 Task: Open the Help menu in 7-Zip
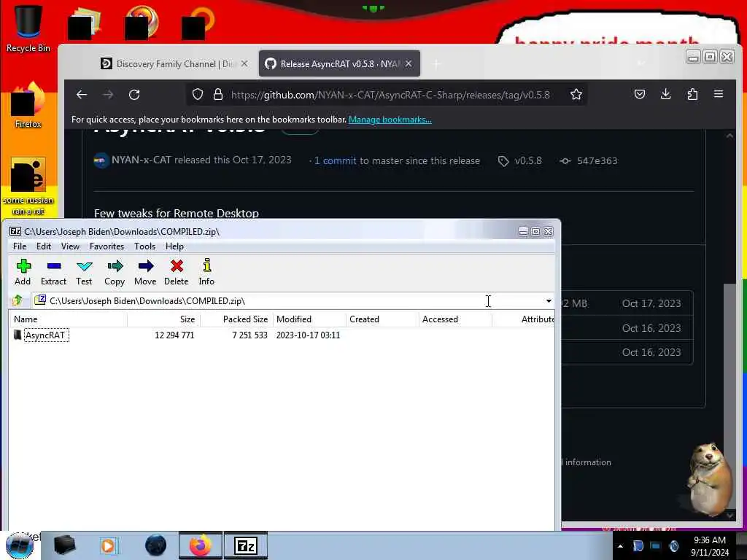(x=174, y=246)
